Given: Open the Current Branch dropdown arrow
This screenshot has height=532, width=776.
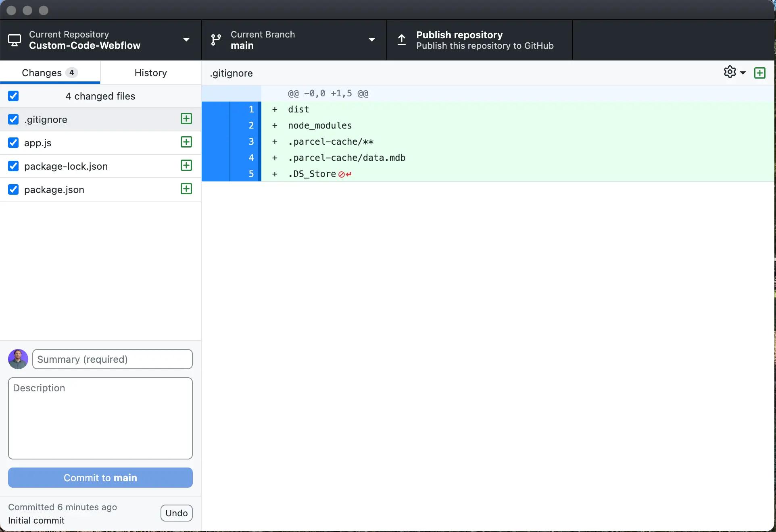Looking at the screenshot, I should [x=372, y=40].
